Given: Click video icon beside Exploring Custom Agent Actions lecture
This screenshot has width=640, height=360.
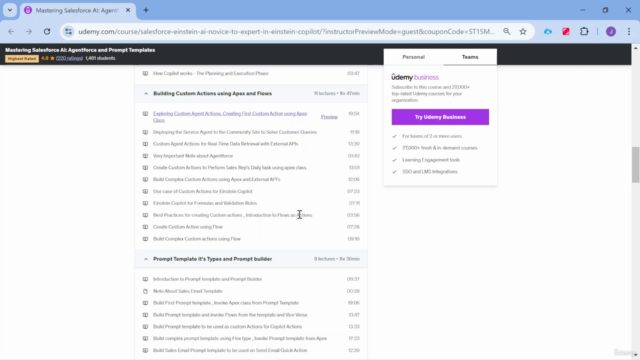Looking at the screenshot, I should [145, 114].
